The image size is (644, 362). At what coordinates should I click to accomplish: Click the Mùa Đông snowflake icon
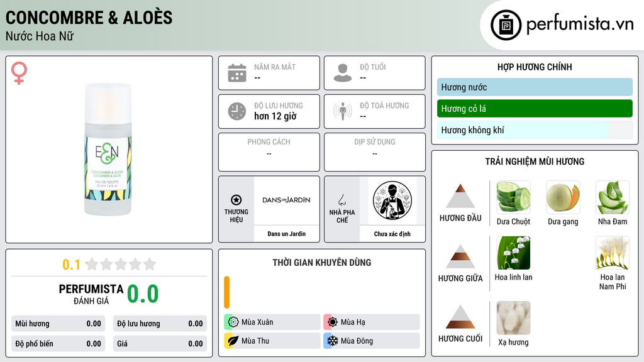[x=333, y=341]
